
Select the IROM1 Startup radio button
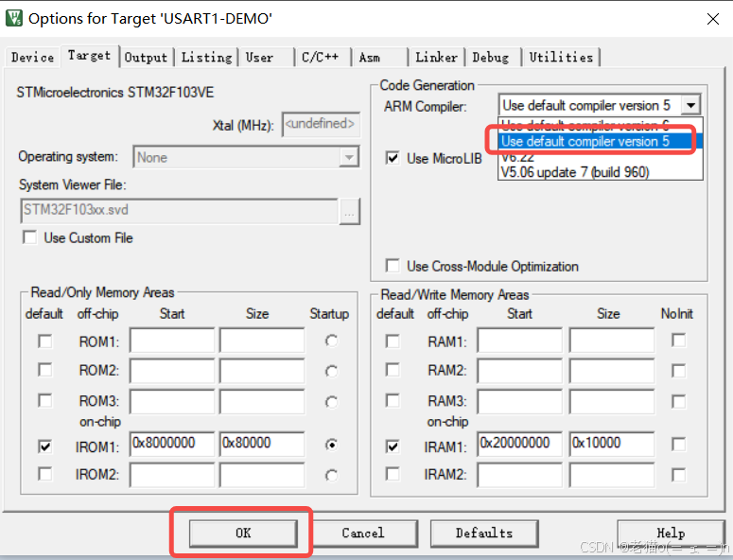[x=331, y=445]
